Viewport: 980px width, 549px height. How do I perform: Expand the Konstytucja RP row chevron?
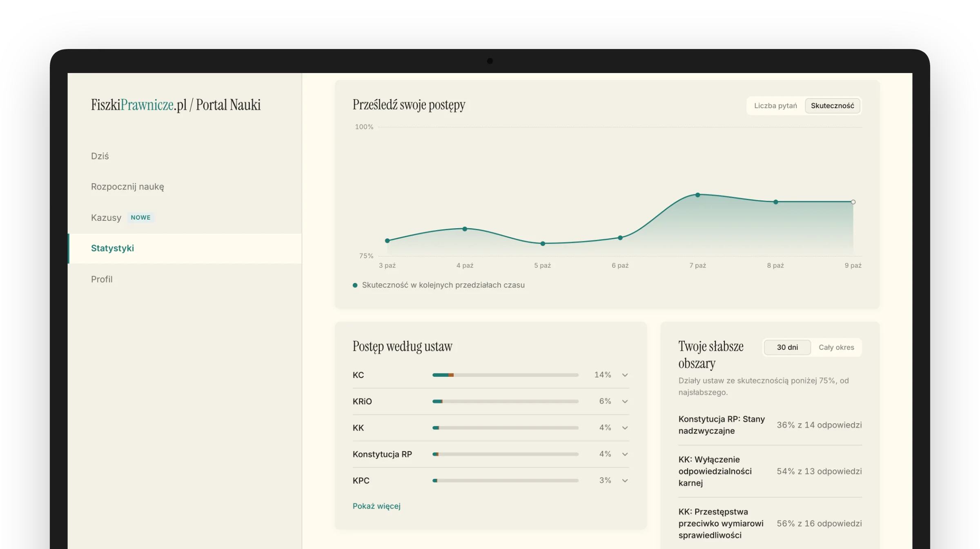[x=625, y=454]
